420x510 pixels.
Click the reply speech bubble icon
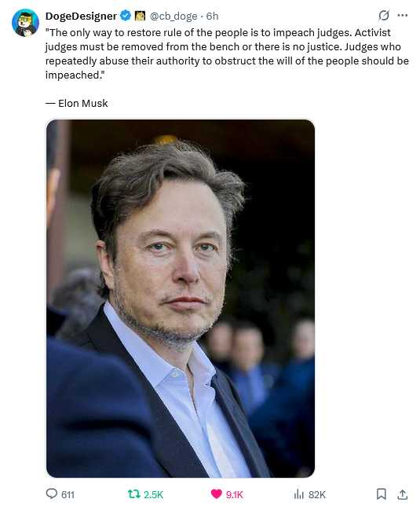click(x=51, y=493)
